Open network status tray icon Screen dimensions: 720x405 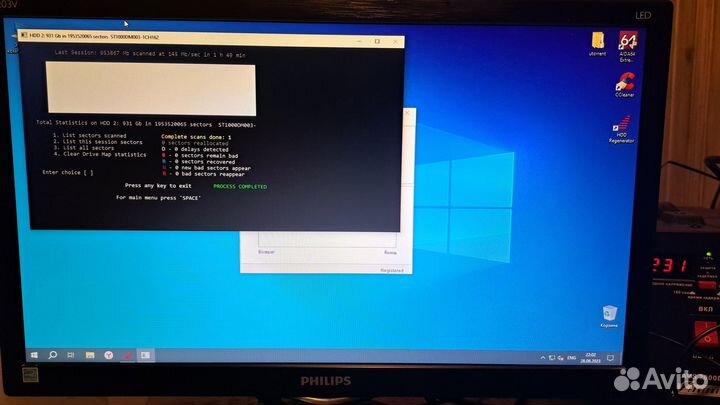point(552,357)
